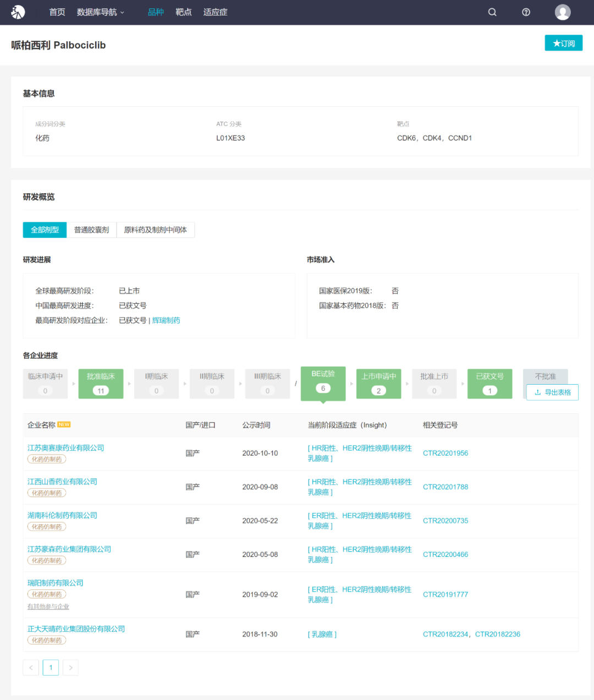Image resolution: width=594 pixels, height=700 pixels.
Task: Click the NEW badge beside 企业名称
Action: point(64,425)
